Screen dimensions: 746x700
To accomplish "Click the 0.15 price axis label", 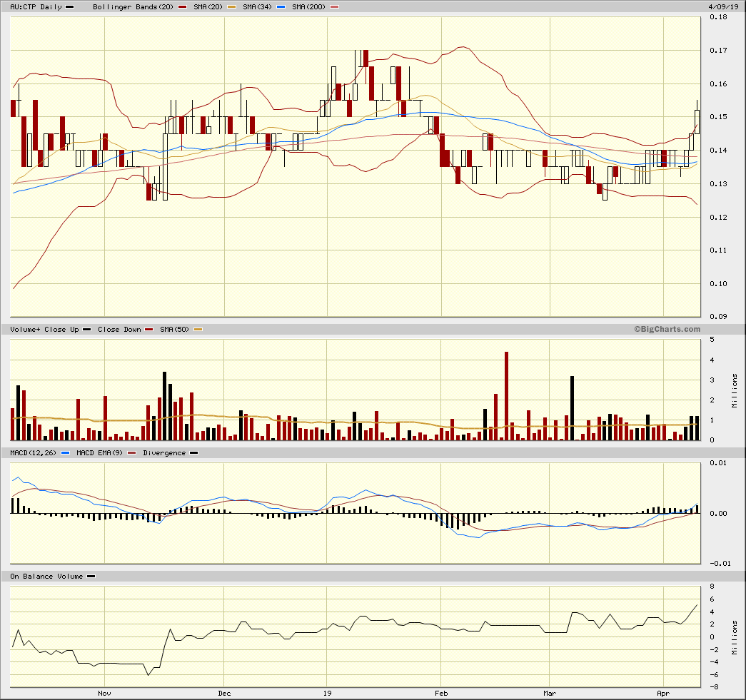I will pyautogui.click(x=718, y=117).
